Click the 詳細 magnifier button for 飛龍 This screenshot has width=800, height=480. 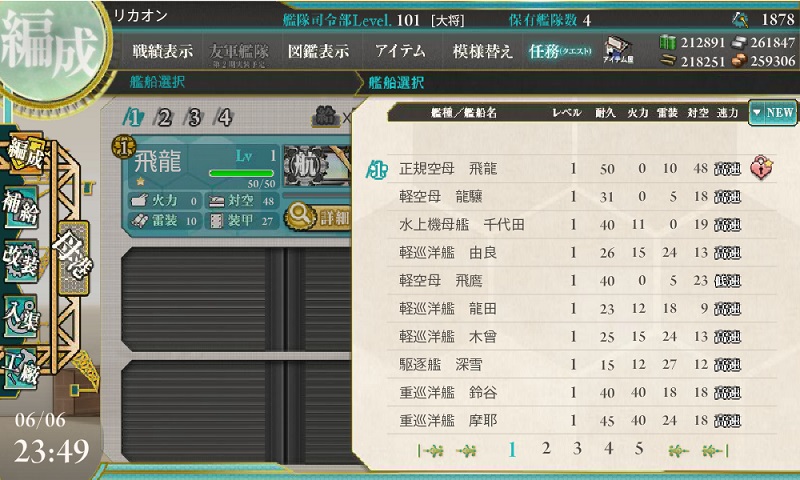(x=318, y=217)
